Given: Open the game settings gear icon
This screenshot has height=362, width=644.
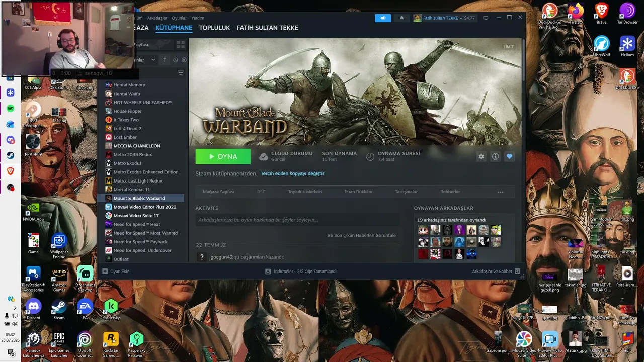Looking at the screenshot, I should pyautogui.click(x=481, y=156).
